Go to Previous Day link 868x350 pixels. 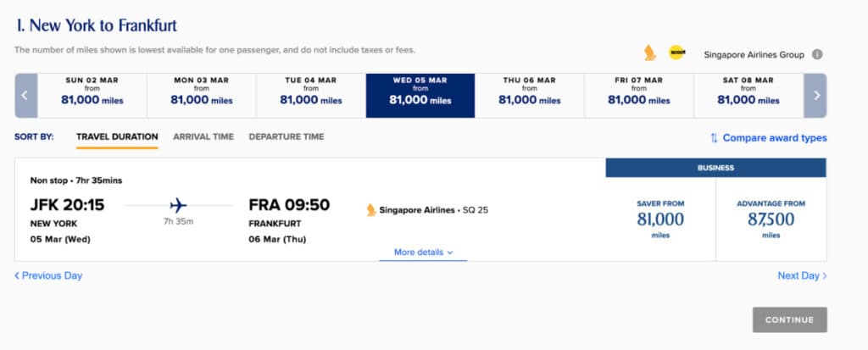pos(48,275)
